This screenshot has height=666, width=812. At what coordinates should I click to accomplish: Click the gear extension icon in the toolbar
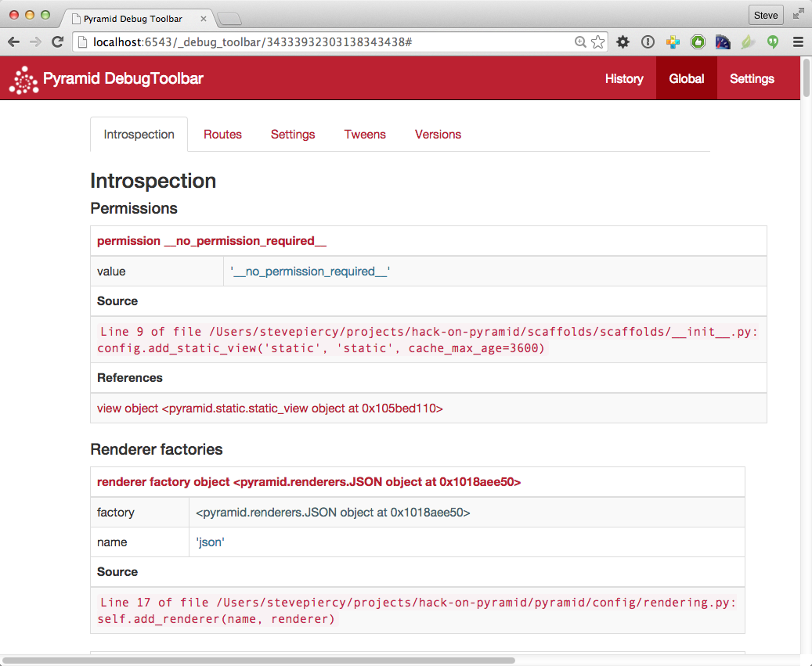pos(623,42)
